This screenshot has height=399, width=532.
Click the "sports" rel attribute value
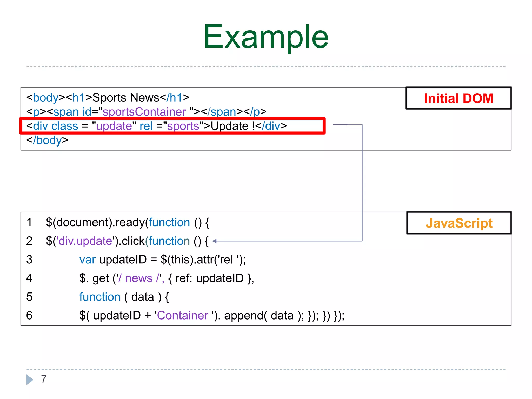(183, 126)
